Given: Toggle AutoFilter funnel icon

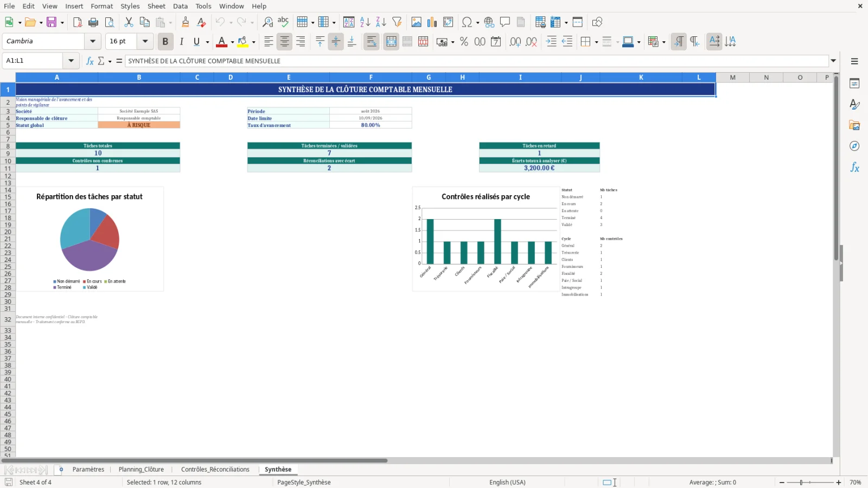Looking at the screenshot, I should (397, 22).
